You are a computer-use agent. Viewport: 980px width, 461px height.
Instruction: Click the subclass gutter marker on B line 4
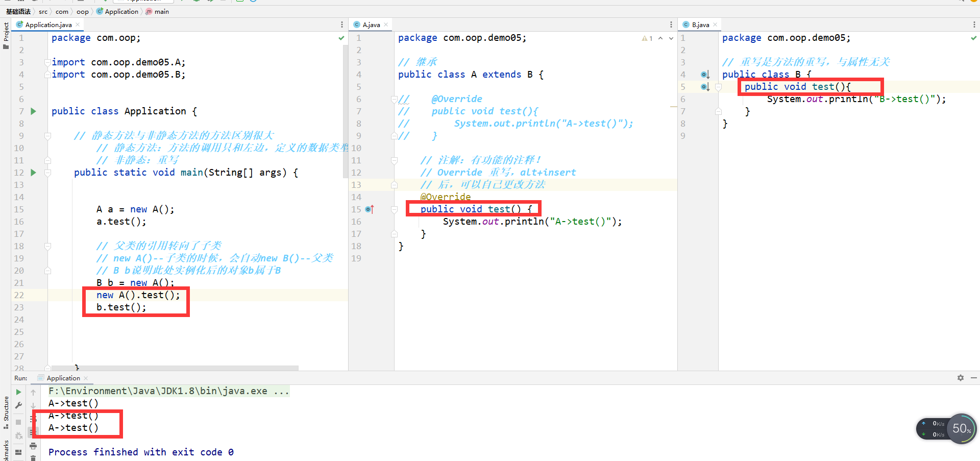coord(705,75)
